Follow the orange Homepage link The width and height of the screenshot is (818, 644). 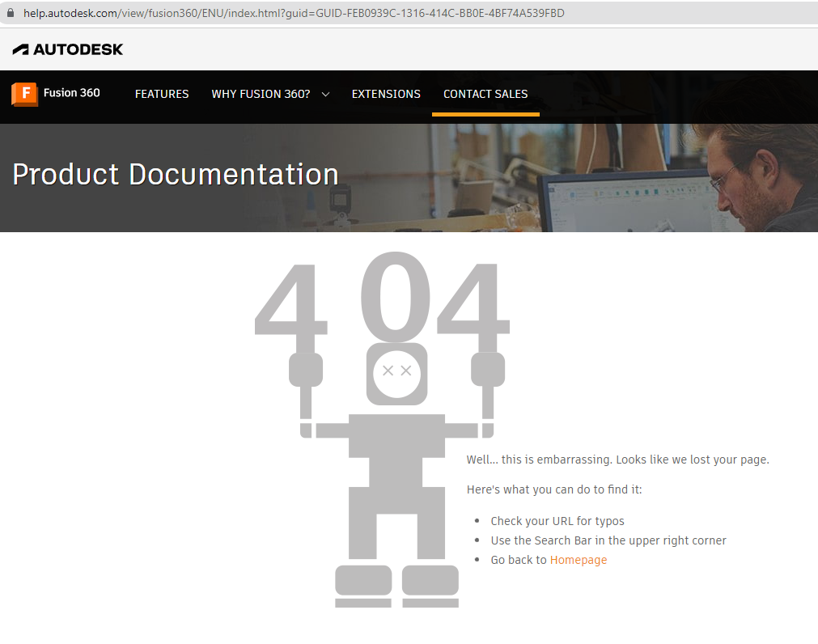[579, 560]
